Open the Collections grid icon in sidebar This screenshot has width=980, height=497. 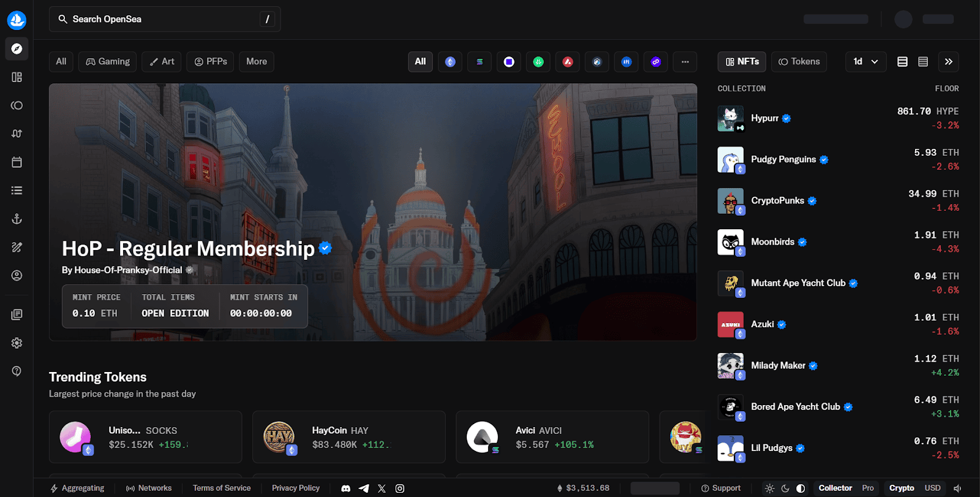coord(17,77)
